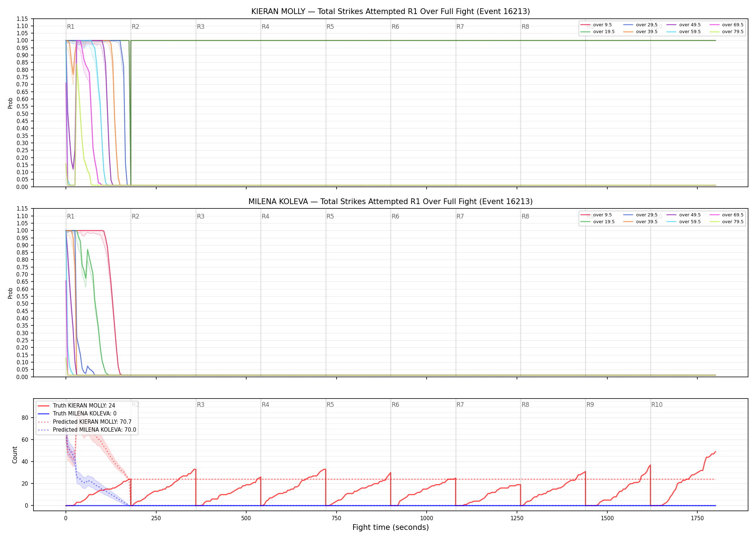Click 'Truth MILENA KOLEVA: 0' legend entry
Screen dimensions: 756x540
pyautogui.click(x=77, y=414)
